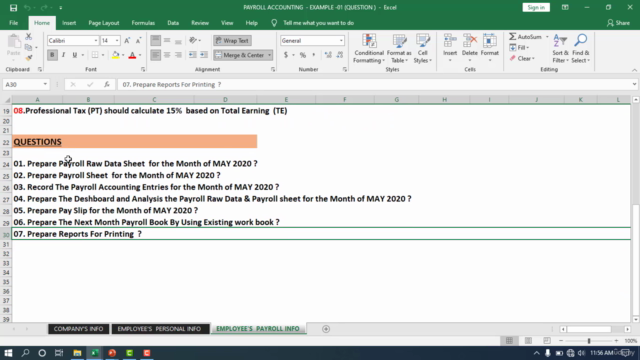Image resolution: width=640 pixels, height=360 pixels.
Task: Open the File menu
Action: (13, 23)
